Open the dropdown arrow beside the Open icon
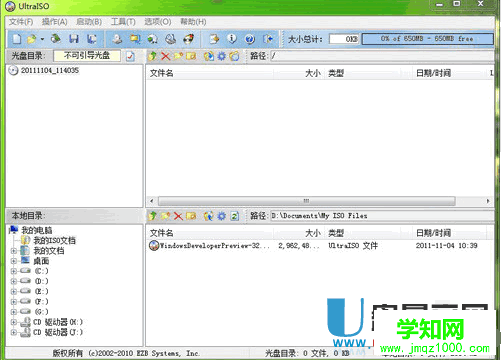 pyautogui.click(x=42, y=39)
